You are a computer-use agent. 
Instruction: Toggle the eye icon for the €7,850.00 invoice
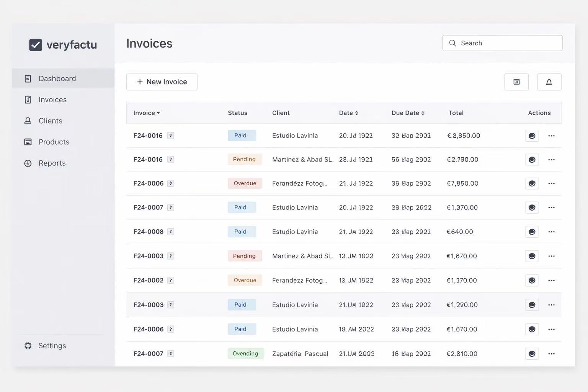click(x=532, y=184)
